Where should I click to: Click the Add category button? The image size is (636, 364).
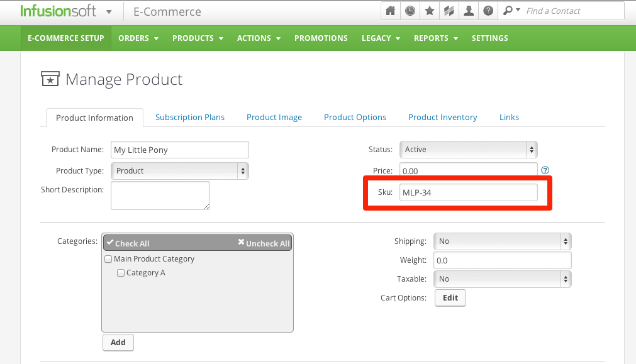(118, 343)
